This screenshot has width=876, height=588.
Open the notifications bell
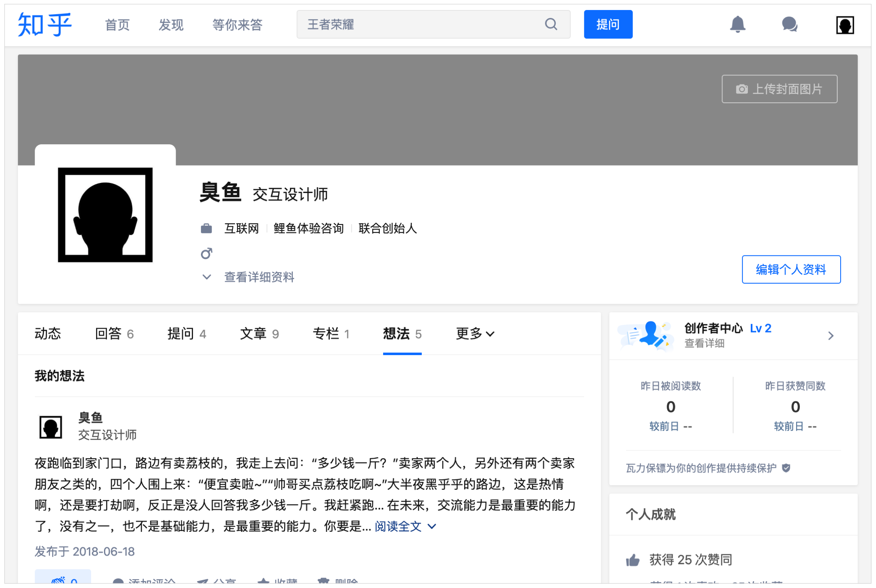[x=737, y=24]
